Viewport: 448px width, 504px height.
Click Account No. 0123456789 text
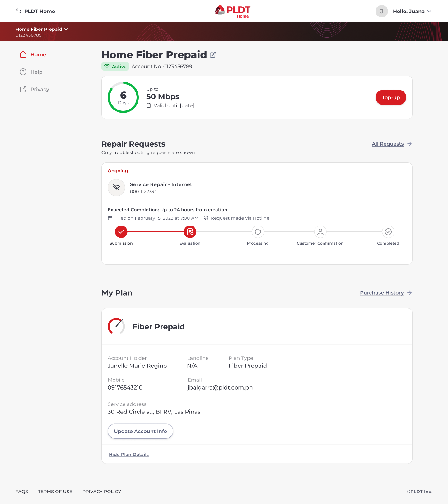point(162,67)
